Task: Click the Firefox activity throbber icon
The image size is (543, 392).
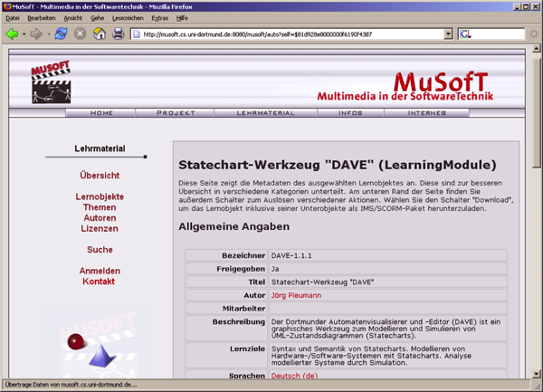Action: 534,33
